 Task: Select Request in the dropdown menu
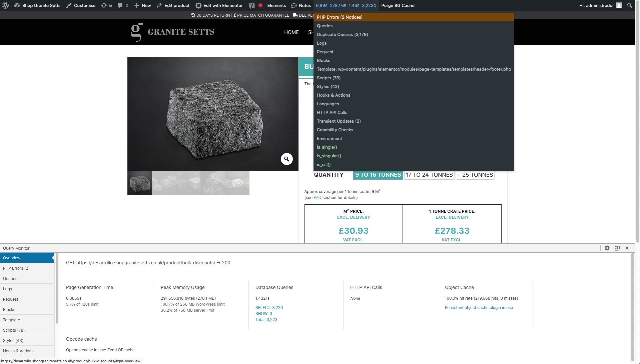click(414, 52)
